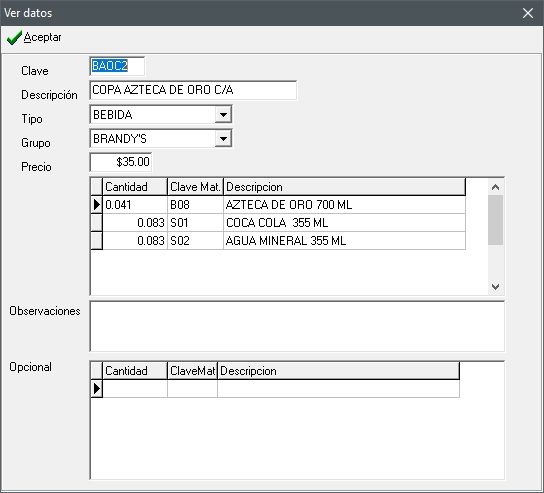The image size is (544, 493).
Task: Click the Aceptar button text
Action: [42, 37]
